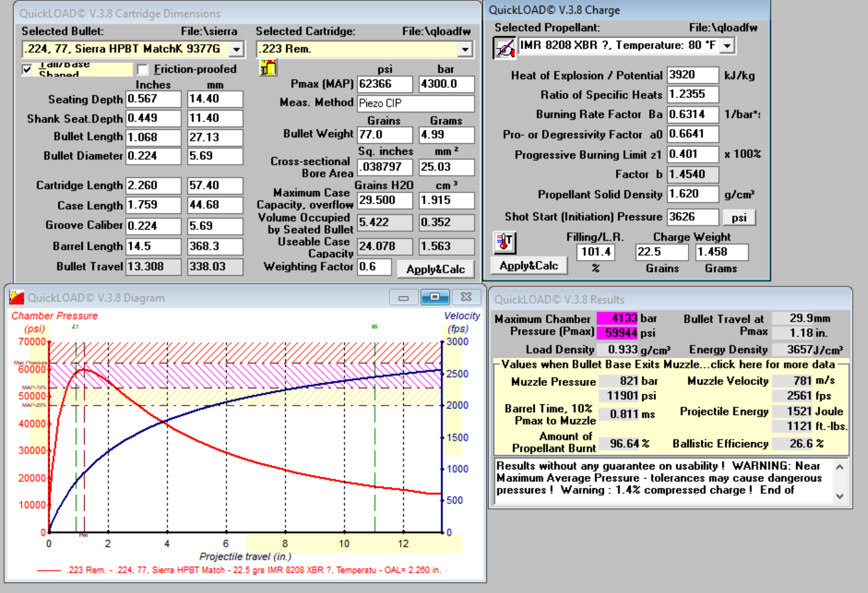Click the Progressive Burning Limit z1 field

(x=693, y=154)
